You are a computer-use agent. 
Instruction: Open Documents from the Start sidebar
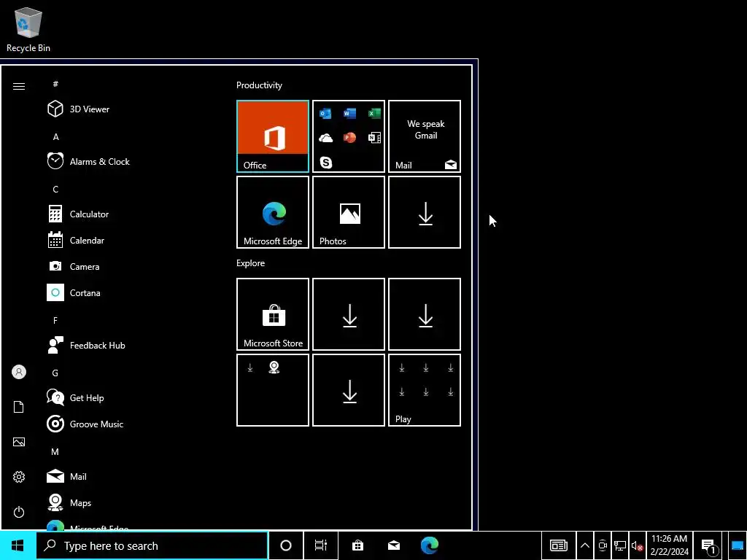coord(19,407)
